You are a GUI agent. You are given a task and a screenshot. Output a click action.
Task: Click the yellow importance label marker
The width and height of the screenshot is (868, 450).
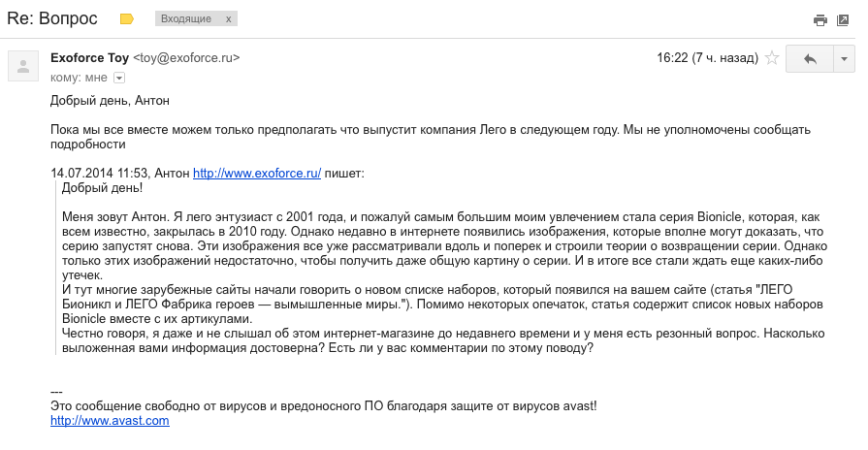(127, 18)
